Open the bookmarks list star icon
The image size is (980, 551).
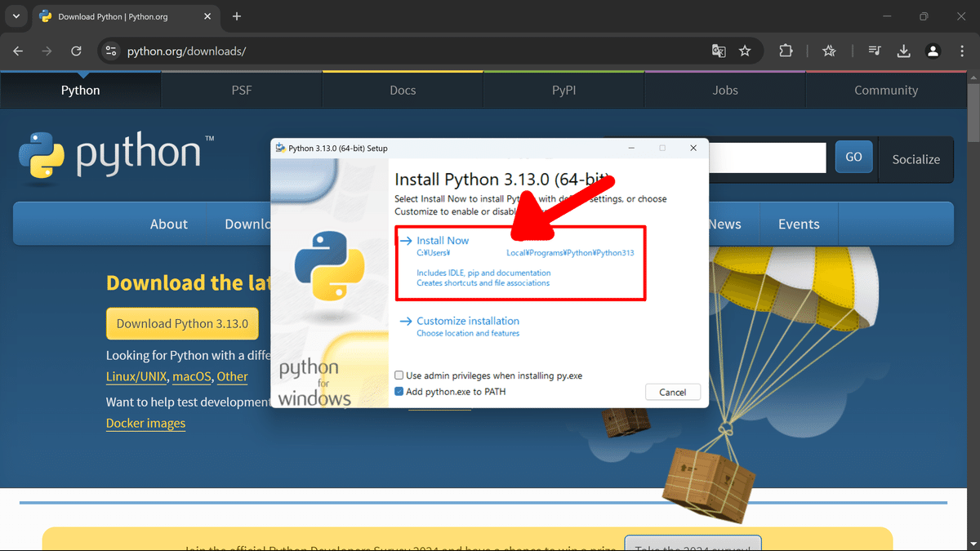tap(829, 51)
